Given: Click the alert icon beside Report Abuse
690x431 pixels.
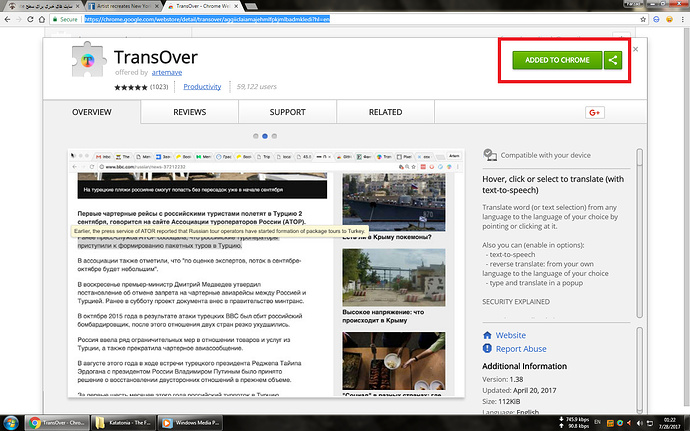Looking at the screenshot, I should (x=487, y=348).
